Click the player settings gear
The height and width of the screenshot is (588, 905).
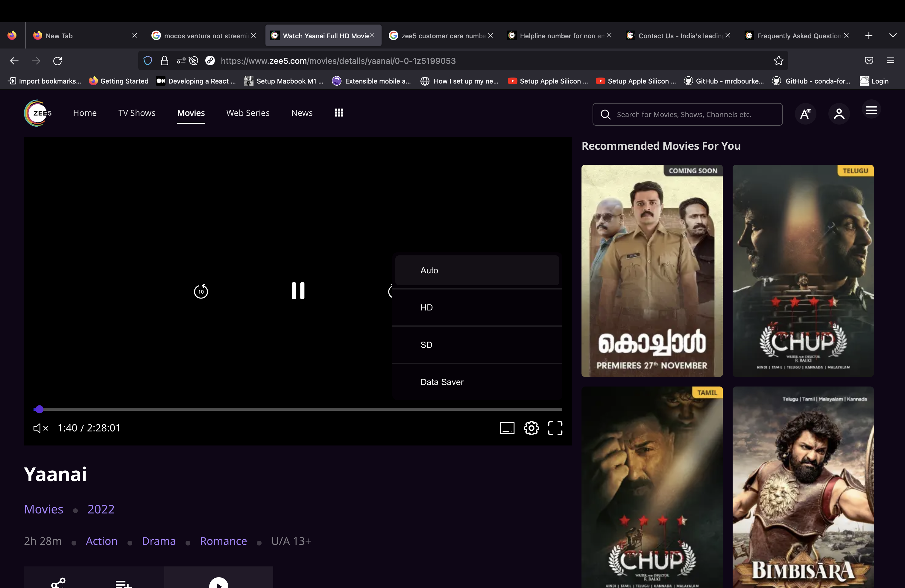tap(531, 428)
